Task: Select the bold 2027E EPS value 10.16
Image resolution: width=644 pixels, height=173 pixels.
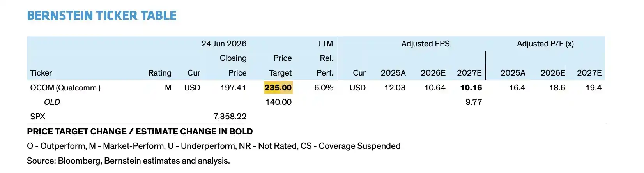Action: pos(471,88)
